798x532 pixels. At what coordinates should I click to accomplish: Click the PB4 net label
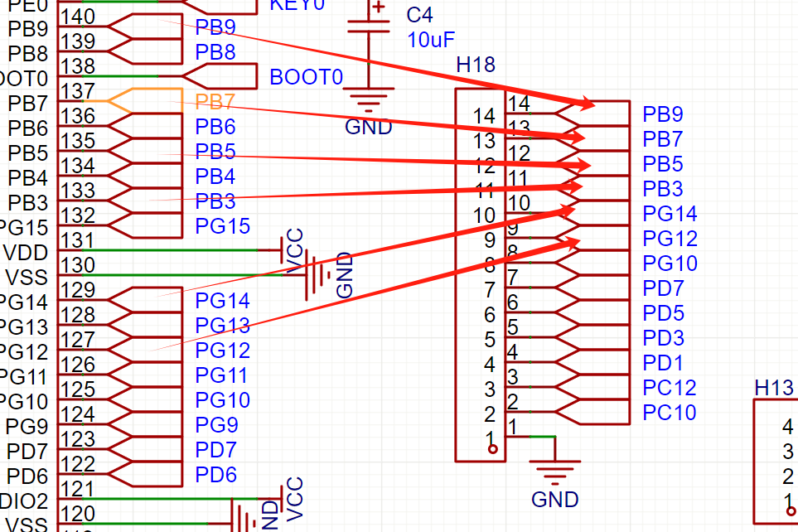click(x=215, y=177)
